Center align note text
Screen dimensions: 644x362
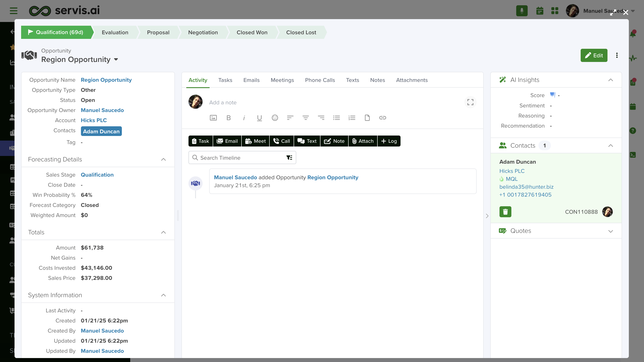(x=306, y=118)
